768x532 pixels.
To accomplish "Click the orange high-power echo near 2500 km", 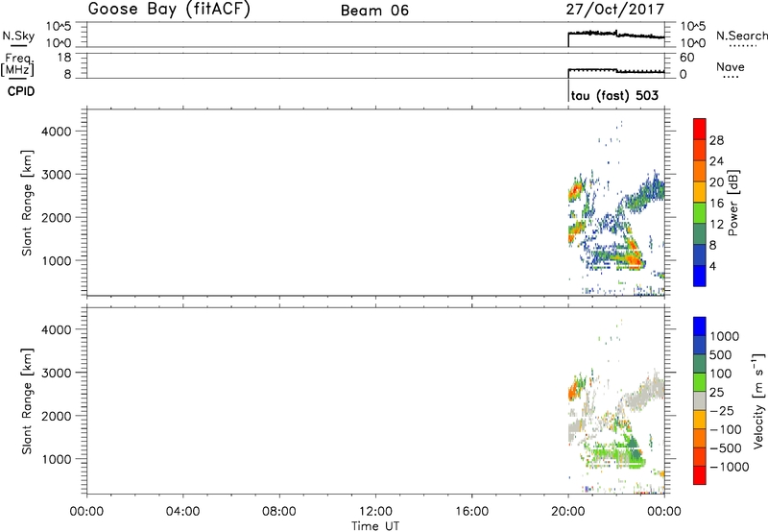I will (575, 190).
